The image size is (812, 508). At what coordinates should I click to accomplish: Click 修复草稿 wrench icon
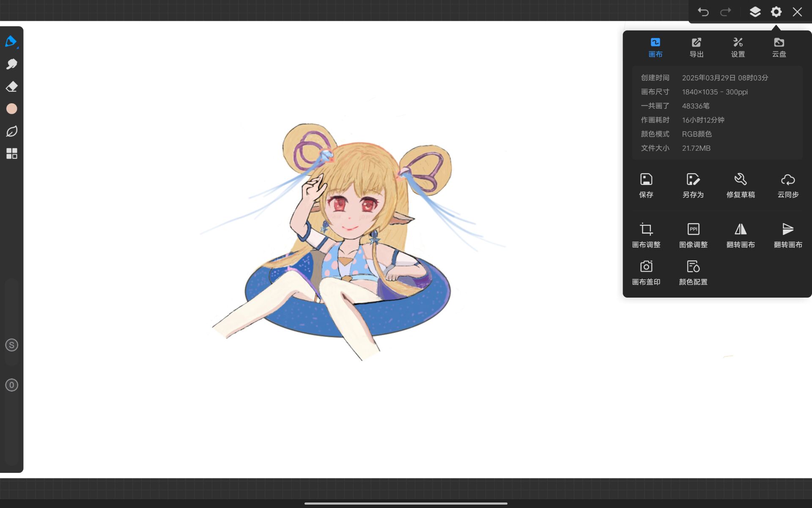(740, 185)
